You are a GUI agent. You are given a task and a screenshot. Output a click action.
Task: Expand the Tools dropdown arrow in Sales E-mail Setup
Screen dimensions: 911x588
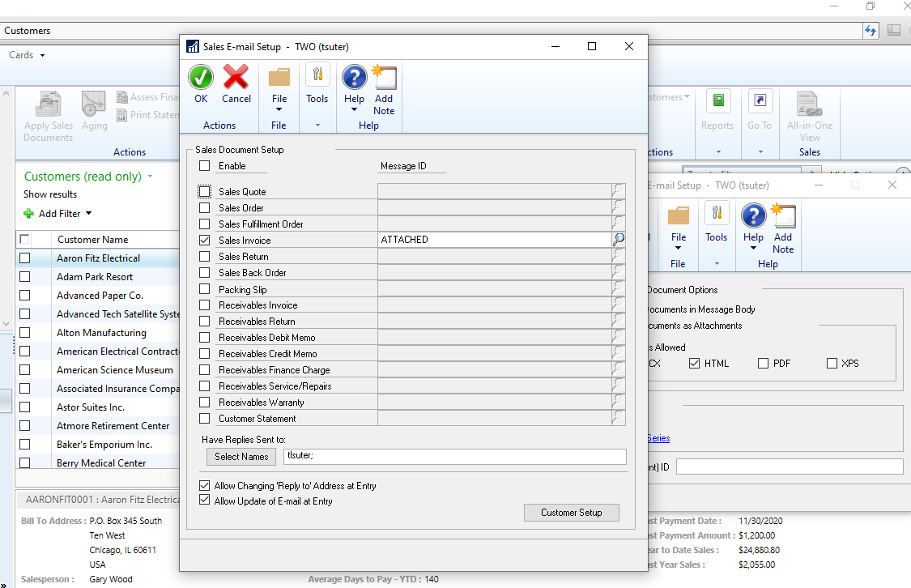317,125
